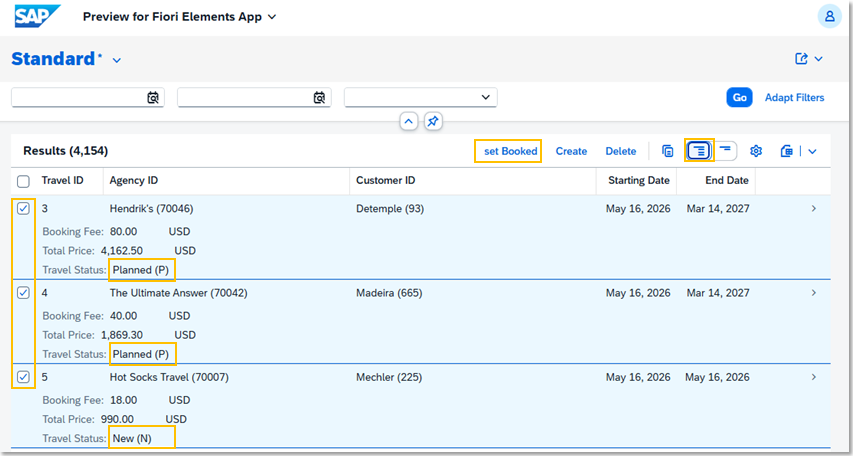Image resolution: width=853 pixels, height=456 pixels.
Task: Click Madeira (665) customer cell
Action: (389, 293)
